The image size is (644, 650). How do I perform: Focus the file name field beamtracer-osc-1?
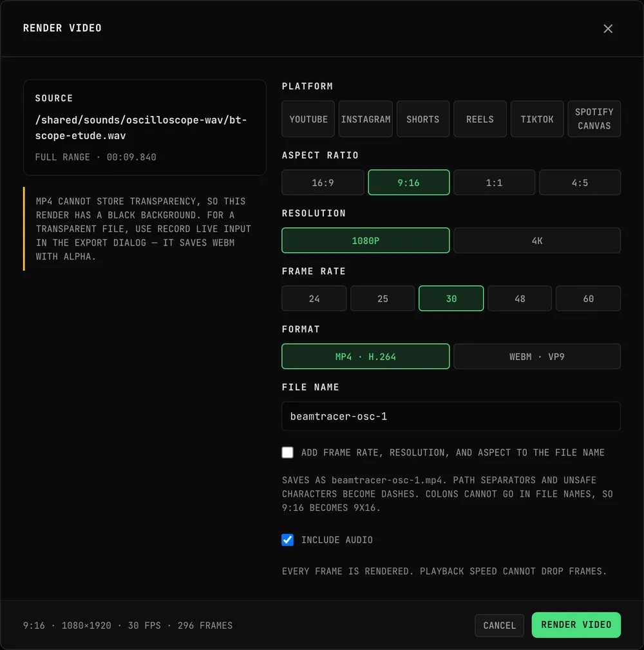[451, 416]
